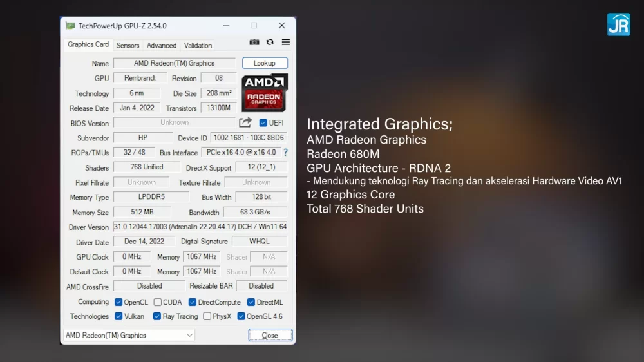Click the Bus Interface question mark icon
Screen dimensions: 644x362
pyautogui.click(x=285, y=153)
